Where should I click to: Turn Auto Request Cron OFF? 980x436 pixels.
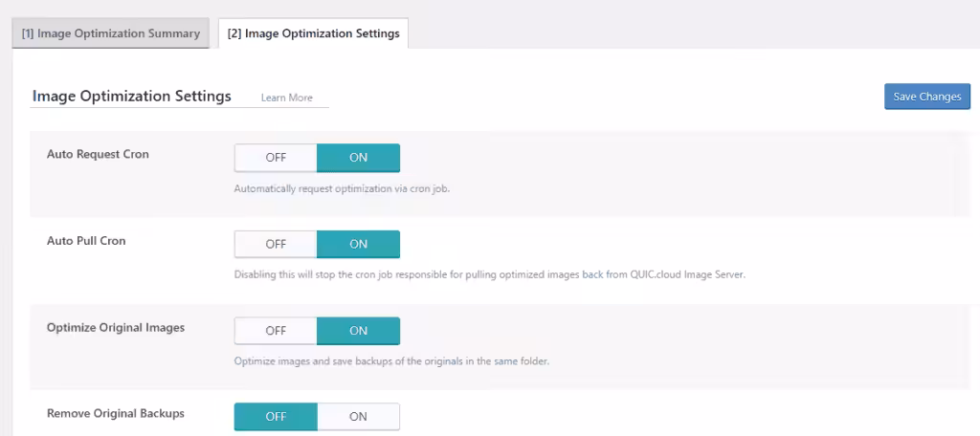click(x=276, y=158)
